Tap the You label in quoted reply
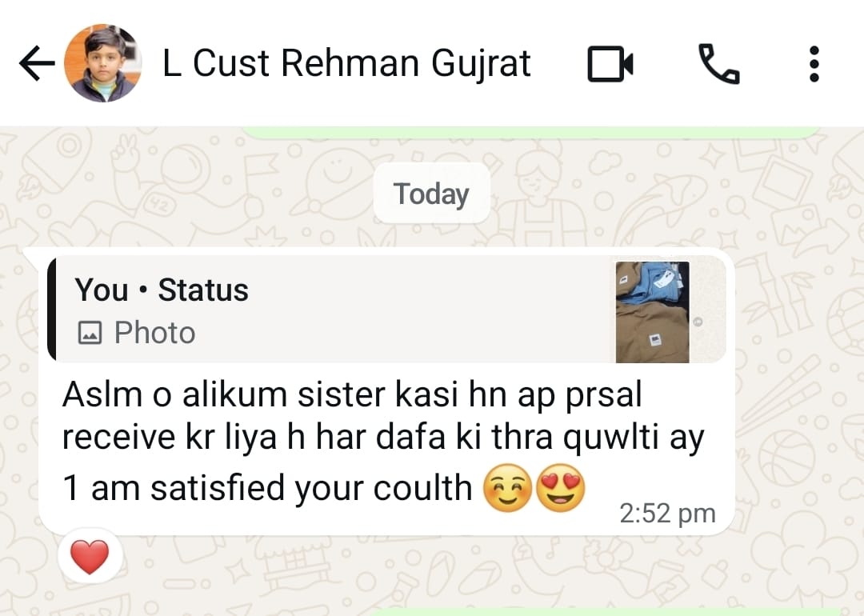Image resolution: width=864 pixels, height=616 pixels. tap(102, 290)
